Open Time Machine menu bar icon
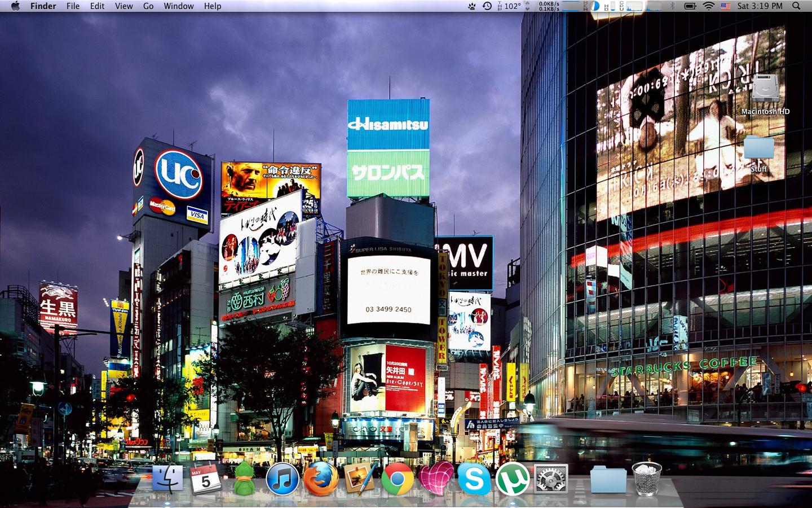 coord(487,6)
